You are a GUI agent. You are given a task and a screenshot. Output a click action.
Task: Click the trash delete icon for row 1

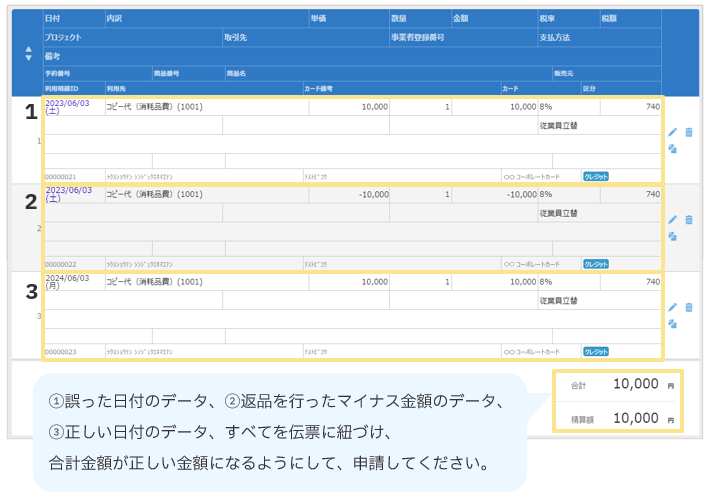click(688, 132)
